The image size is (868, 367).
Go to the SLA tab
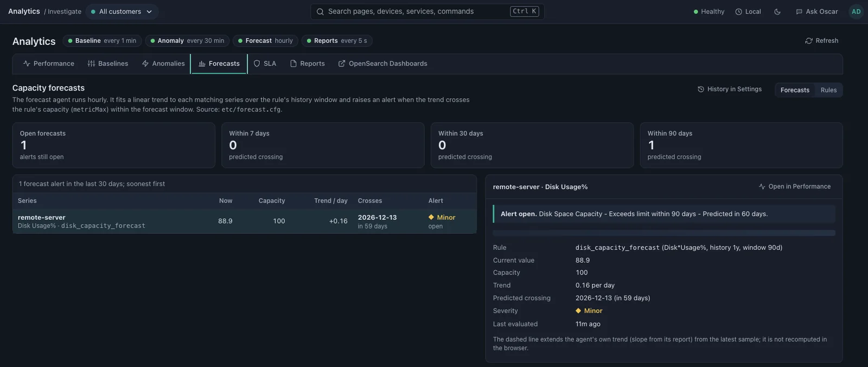pos(265,64)
